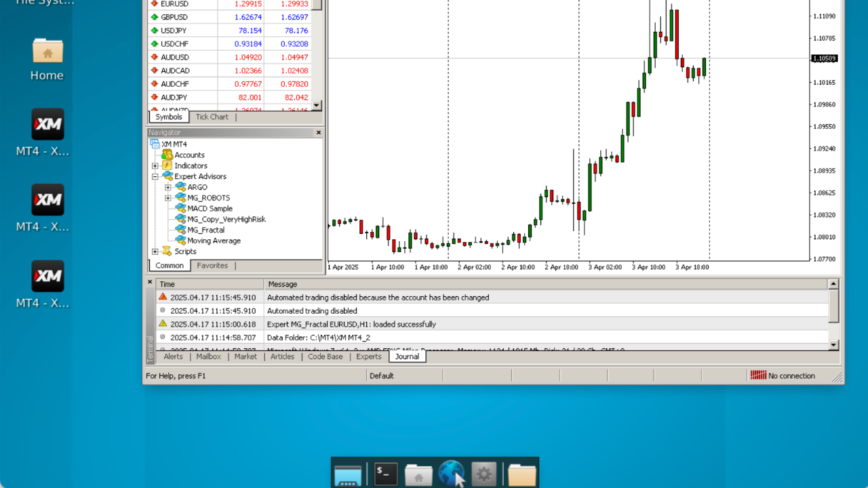The height and width of the screenshot is (488, 868).
Task: Open the Home folder desktop icon
Action: point(47,53)
